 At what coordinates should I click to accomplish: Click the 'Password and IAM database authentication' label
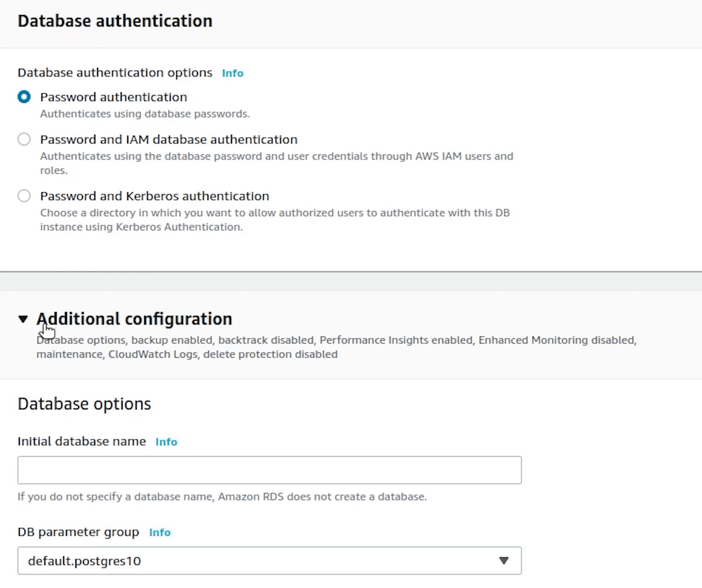pos(169,140)
